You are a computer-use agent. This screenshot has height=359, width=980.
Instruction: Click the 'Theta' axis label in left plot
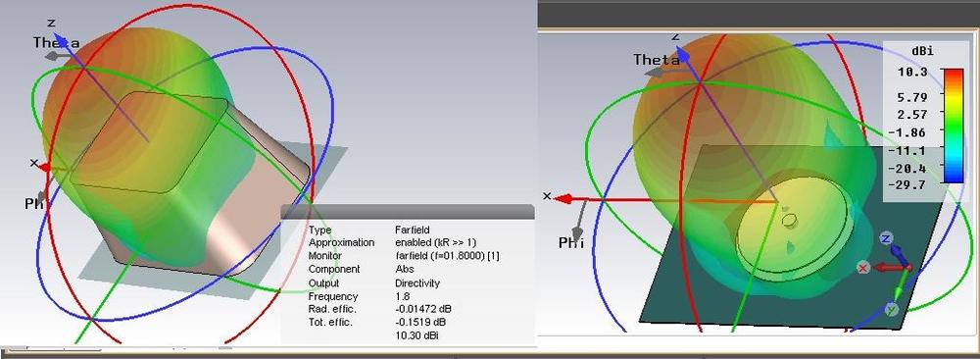pos(56,42)
